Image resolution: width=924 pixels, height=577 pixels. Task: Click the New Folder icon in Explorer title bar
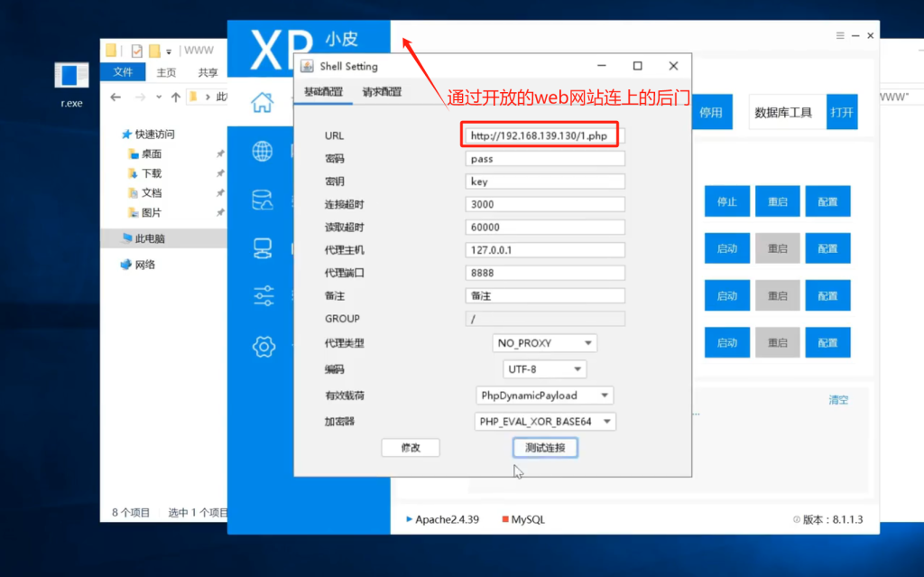tap(154, 51)
